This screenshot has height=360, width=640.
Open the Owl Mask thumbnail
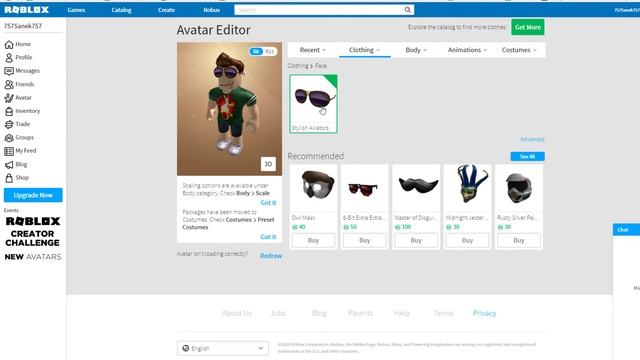click(313, 189)
